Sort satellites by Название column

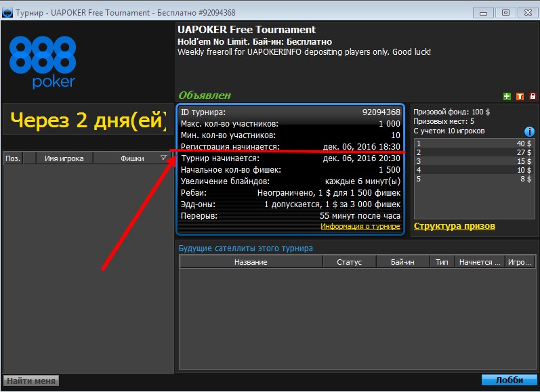tap(251, 262)
